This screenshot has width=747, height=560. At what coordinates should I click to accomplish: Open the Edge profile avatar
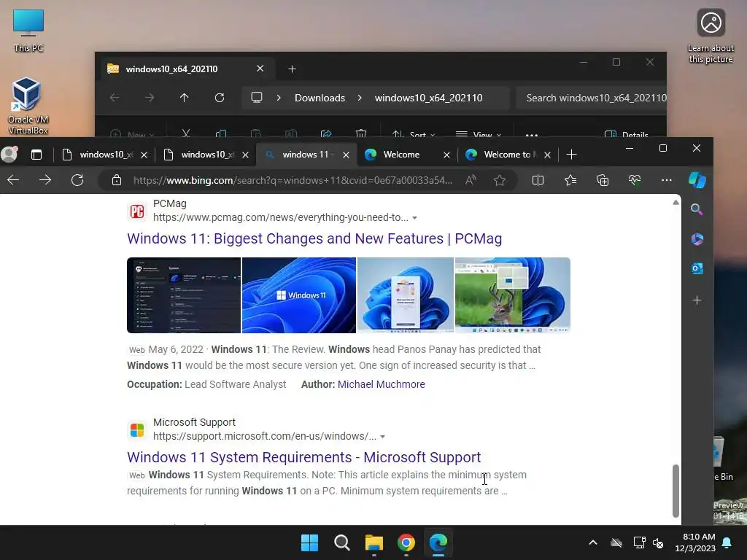[9, 155]
